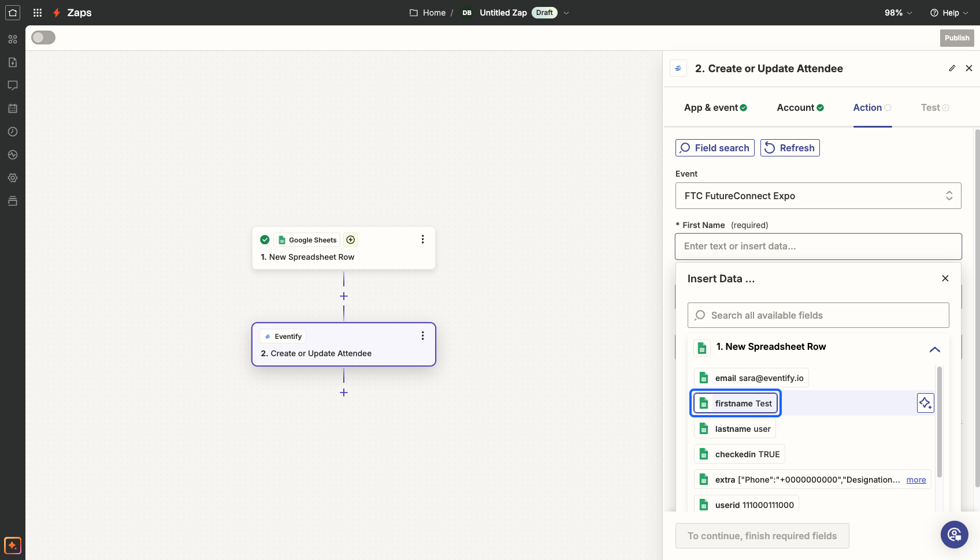The width and height of the screenshot is (980, 560).
Task: Click the Draft status badge
Action: [544, 13]
